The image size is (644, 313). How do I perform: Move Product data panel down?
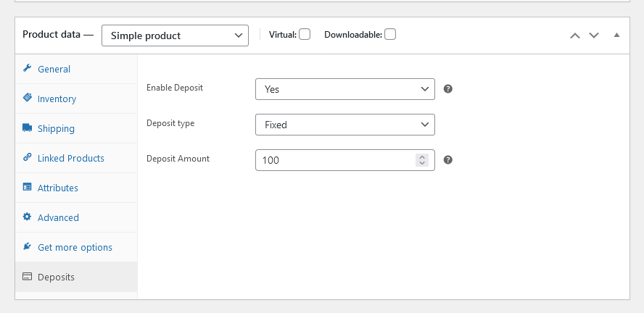[594, 36]
